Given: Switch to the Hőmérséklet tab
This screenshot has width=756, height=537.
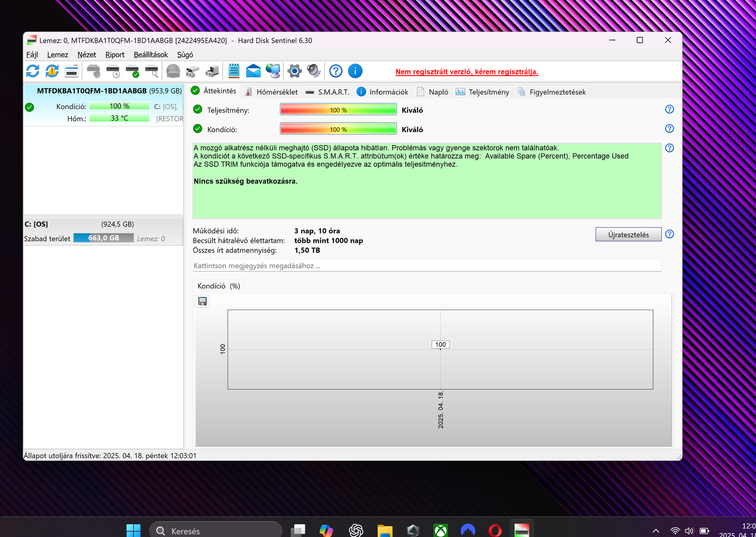Looking at the screenshot, I should 272,92.
